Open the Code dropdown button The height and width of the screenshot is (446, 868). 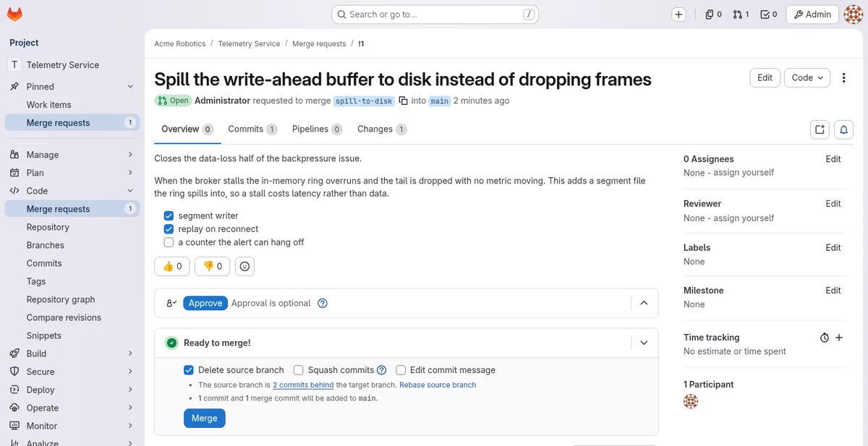(x=807, y=78)
